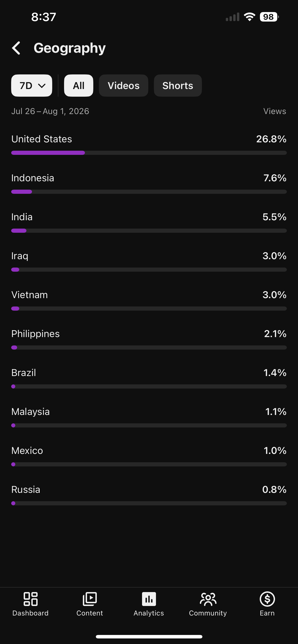Viewport: 298px width, 644px height.
Task: Open the Community people icon
Action: (x=208, y=599)
